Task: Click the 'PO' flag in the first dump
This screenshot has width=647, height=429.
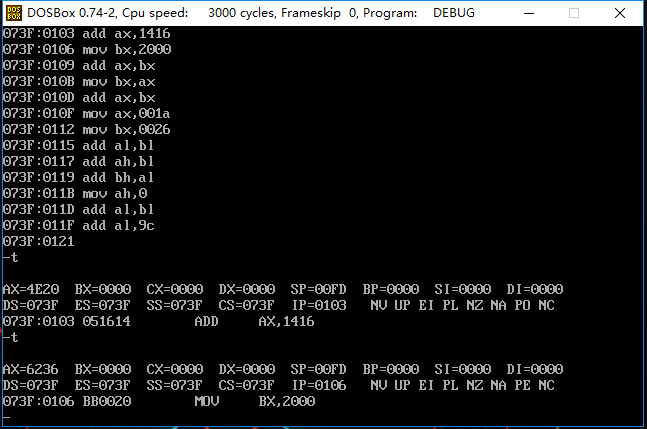Action: pyautogui.click(x=522, y=306)
